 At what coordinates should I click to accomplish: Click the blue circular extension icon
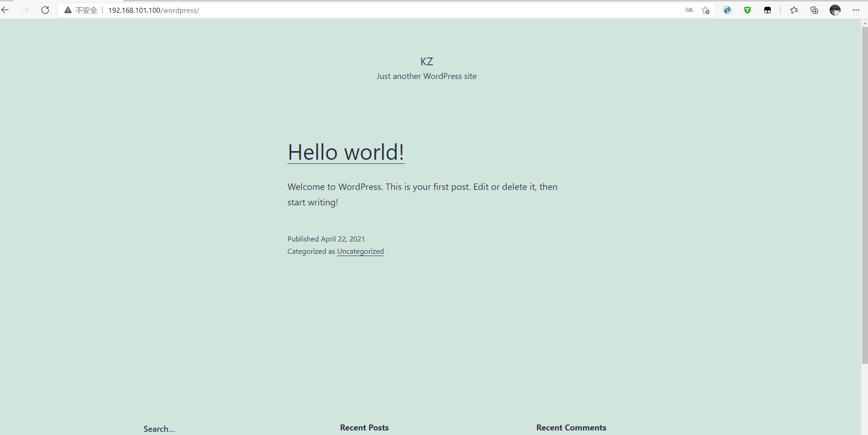click(x=727, y=10)
